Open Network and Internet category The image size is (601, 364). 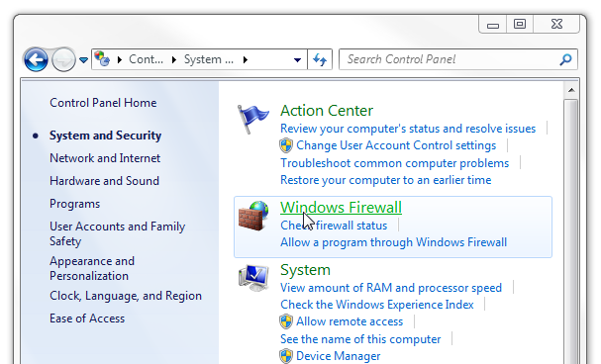tap(105, 158)
